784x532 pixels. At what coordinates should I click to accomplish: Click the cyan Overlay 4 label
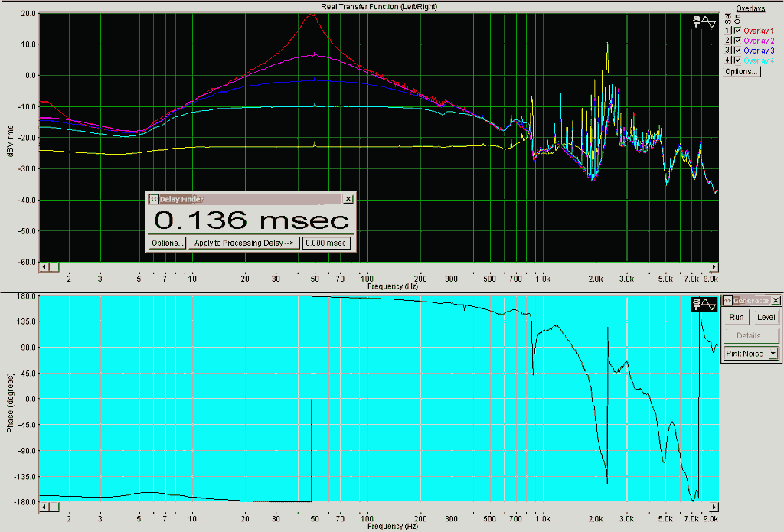click(759, 60)
